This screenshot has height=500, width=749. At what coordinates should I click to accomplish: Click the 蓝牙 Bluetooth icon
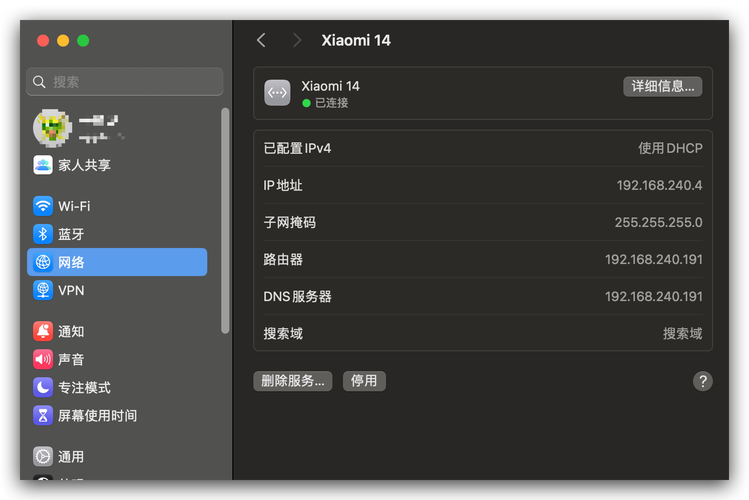(43, 234)
